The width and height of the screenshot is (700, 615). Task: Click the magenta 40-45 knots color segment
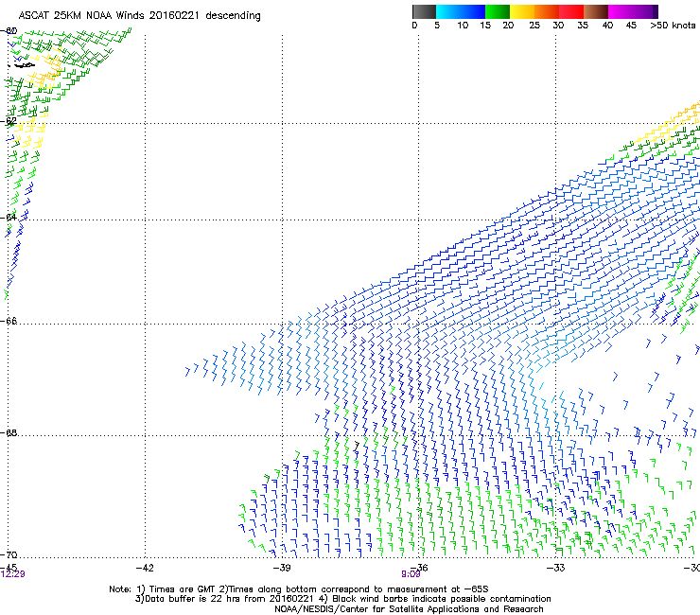(621, 11)
